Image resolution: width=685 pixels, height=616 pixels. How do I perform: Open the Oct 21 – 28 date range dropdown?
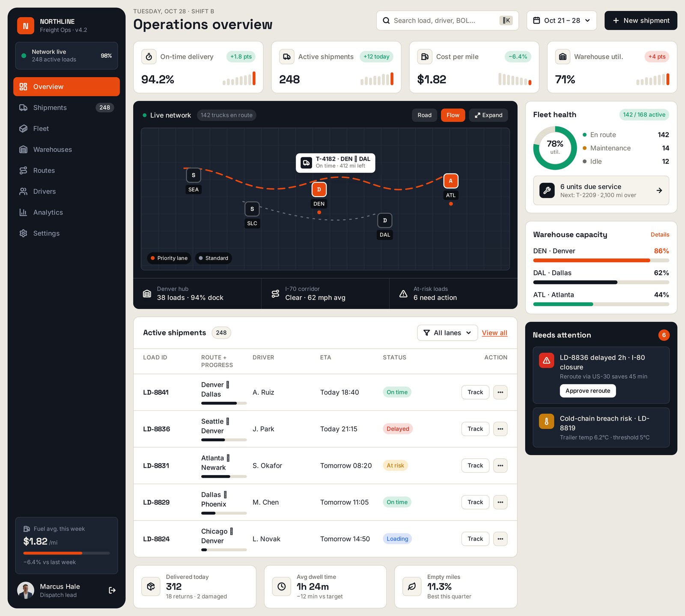coord(562,21)
